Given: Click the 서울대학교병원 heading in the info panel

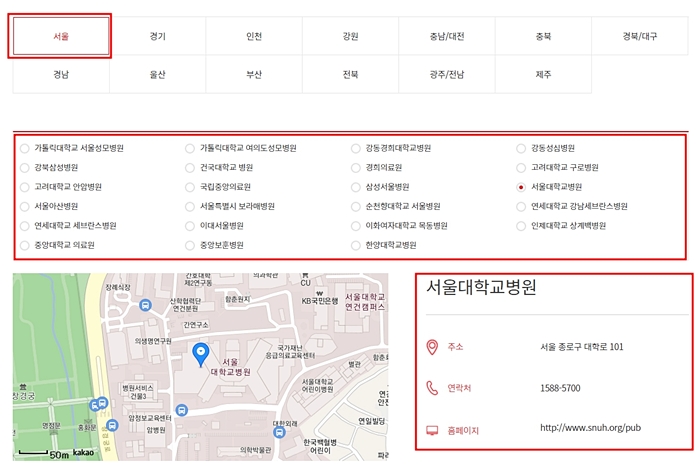Looking at the screenshot, I should click(481, 287).
